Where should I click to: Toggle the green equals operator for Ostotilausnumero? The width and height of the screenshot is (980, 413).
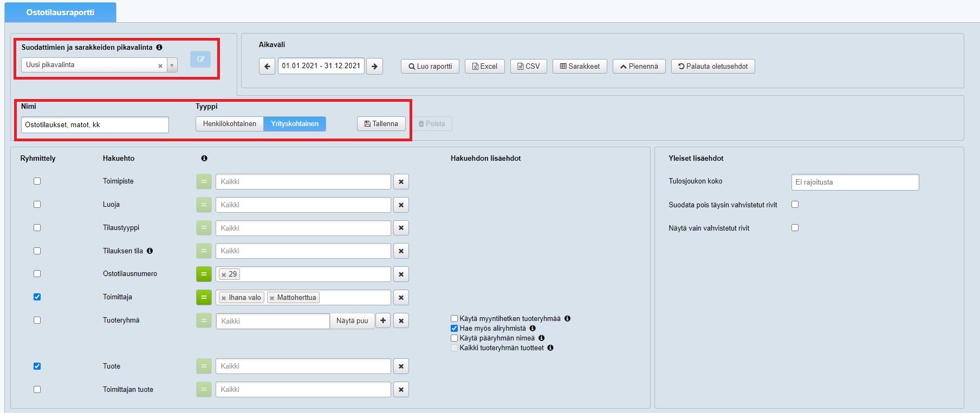tap(204, 274)
